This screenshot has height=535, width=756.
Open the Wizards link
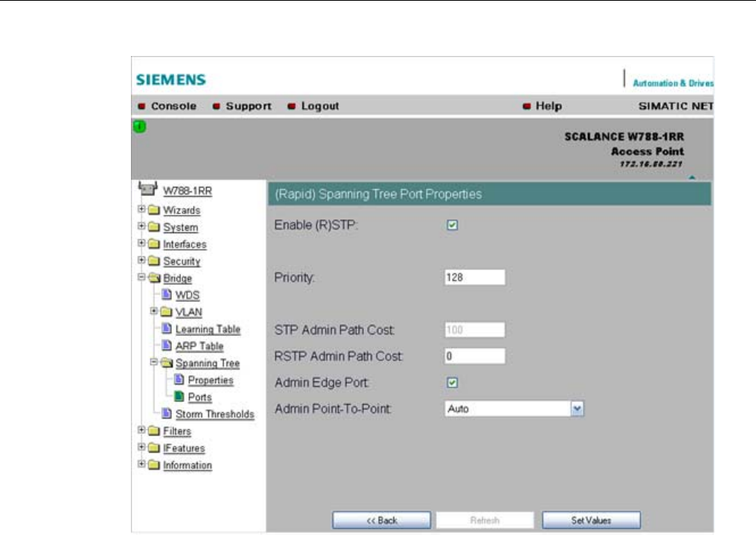(182, 210)
